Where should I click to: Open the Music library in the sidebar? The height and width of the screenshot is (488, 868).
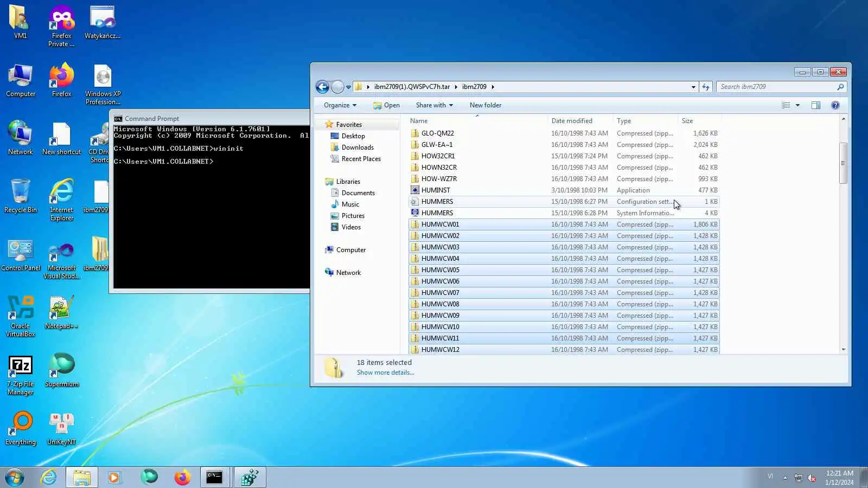[350, 204]
